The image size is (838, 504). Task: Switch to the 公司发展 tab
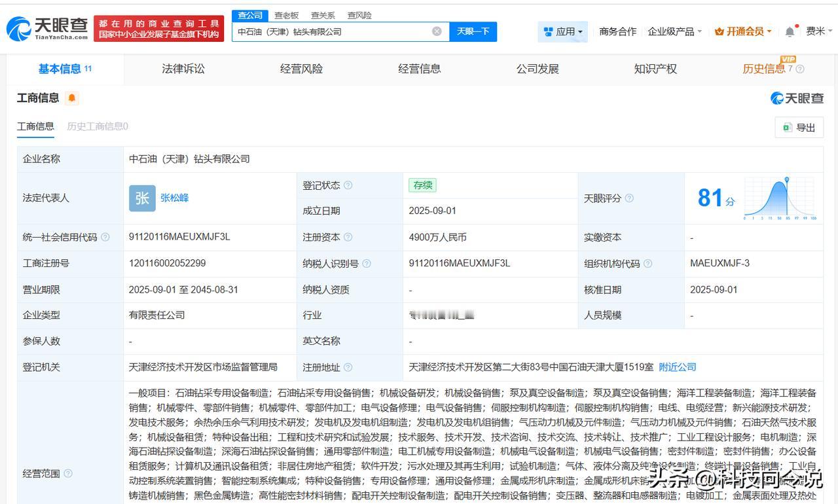coord(537,69)
